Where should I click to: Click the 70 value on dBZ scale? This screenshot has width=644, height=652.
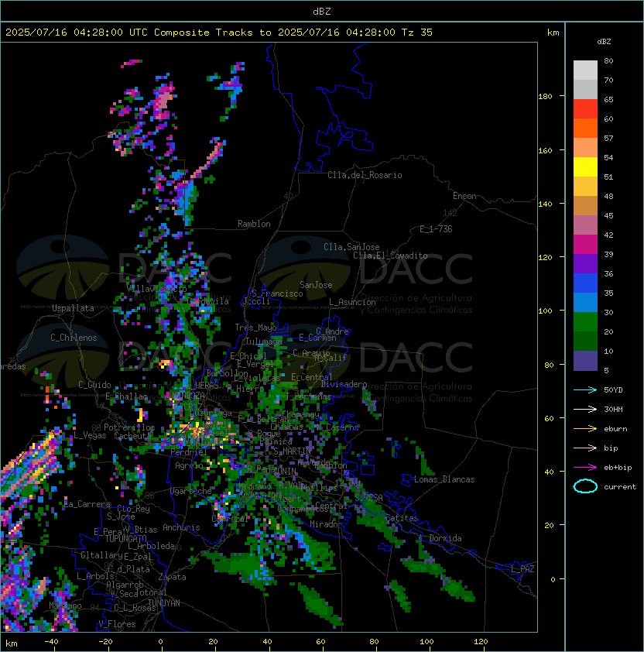(608, 81)
